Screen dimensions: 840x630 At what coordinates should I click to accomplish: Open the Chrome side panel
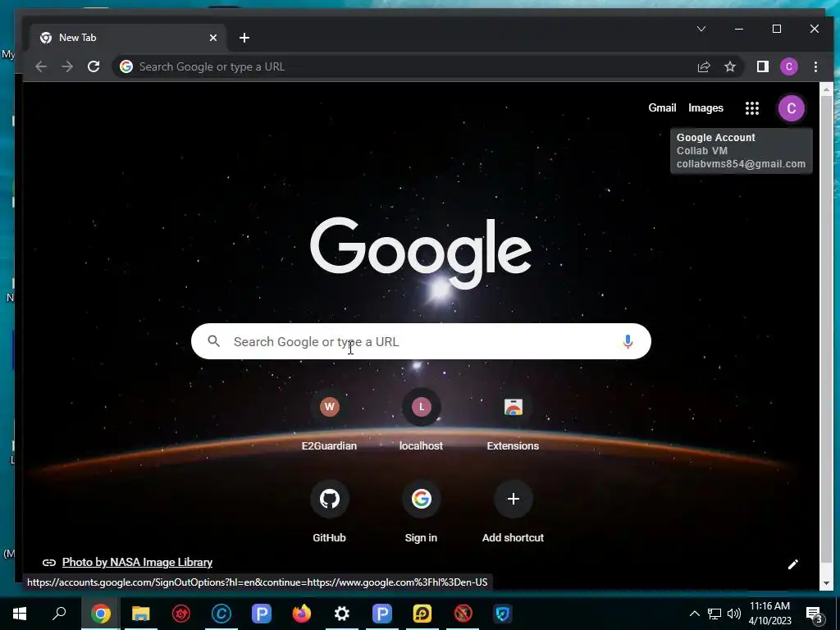click(x=762, y=66)
